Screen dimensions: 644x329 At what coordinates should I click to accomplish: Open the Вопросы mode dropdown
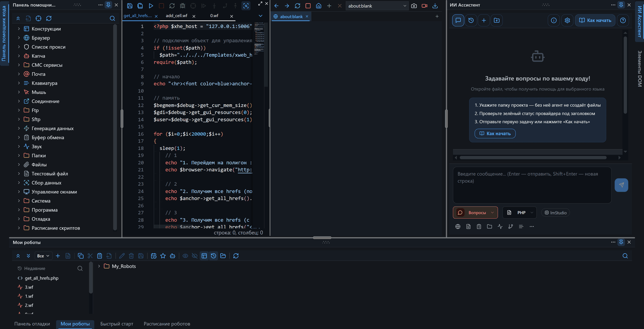click(475, 213)
